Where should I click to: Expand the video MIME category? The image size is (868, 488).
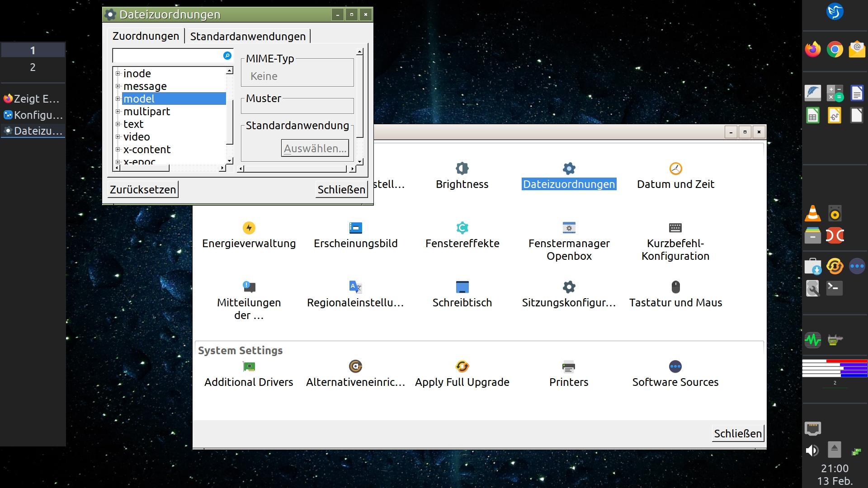118,136
